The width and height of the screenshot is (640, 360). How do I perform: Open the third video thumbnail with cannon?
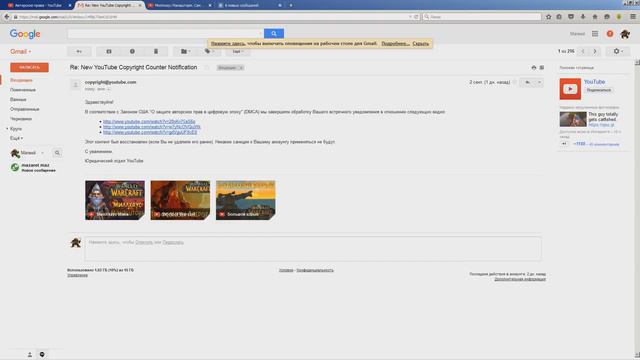(246, 200)
